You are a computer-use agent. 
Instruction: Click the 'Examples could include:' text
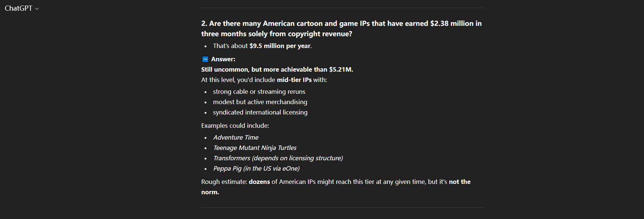tap(235, 126)
